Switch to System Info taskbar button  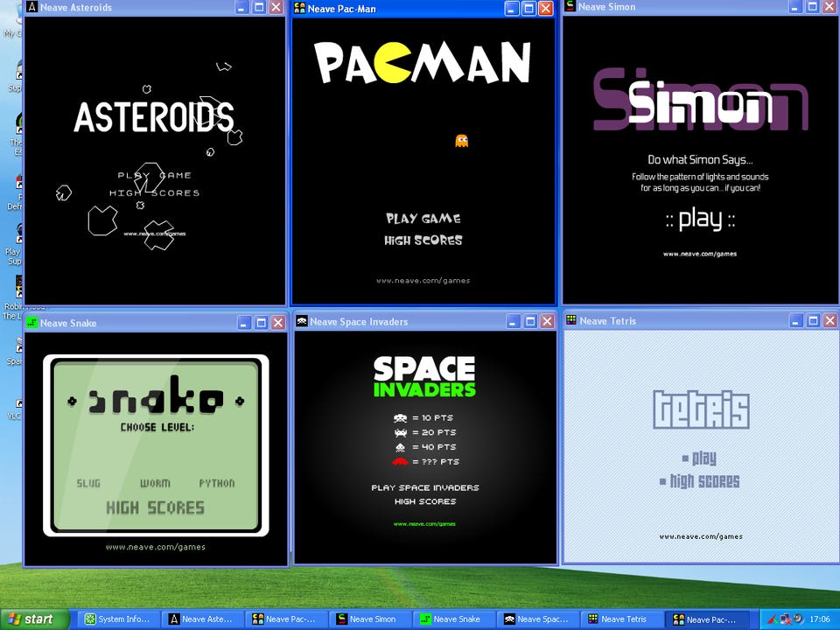(117, 619)
